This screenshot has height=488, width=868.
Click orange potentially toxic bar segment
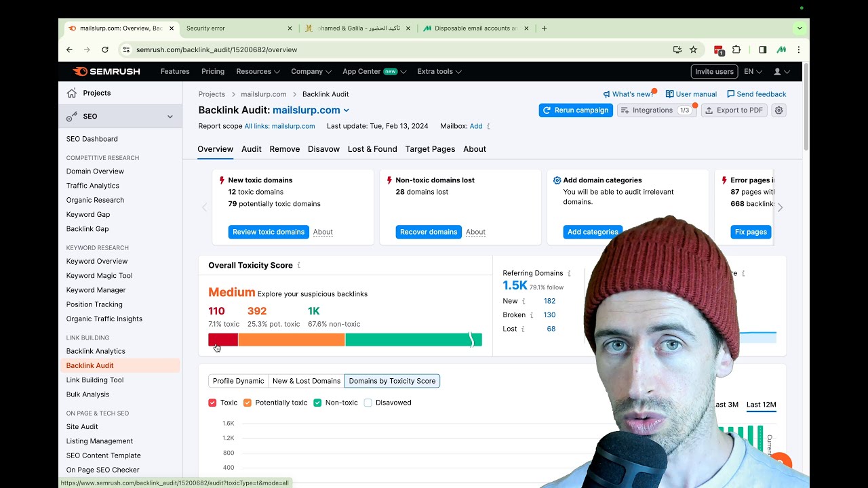292,340
